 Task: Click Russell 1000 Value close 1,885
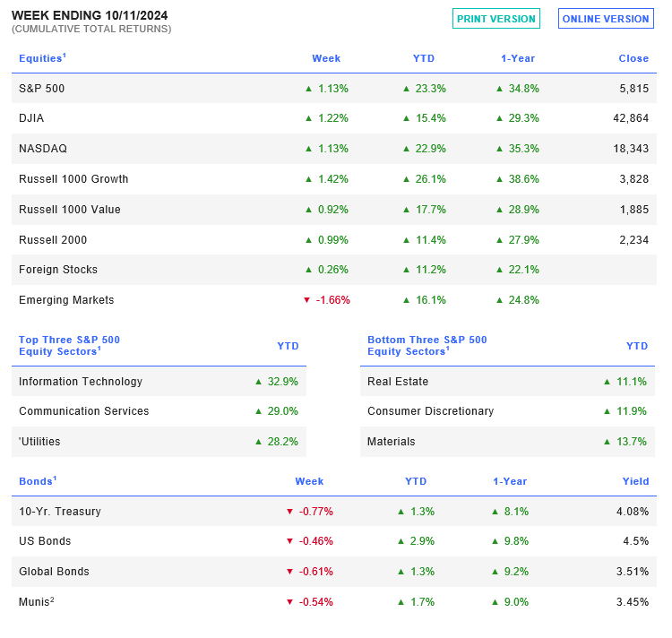633,209
